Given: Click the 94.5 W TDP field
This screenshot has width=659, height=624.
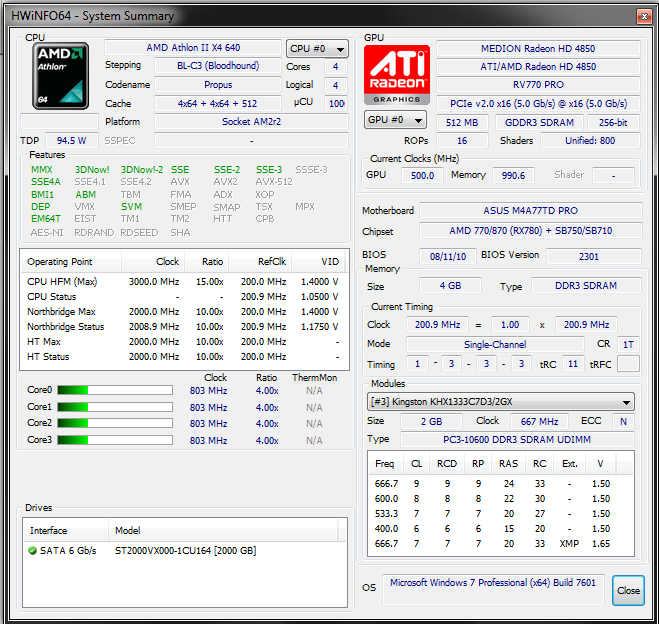Looking at the screenshot, I should [x=71, y=140].
